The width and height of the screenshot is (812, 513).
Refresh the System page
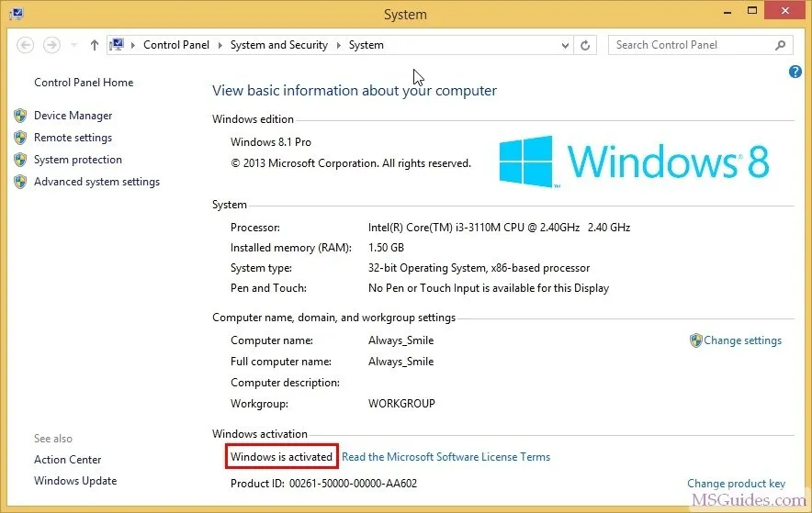click(x=585, y=46)
